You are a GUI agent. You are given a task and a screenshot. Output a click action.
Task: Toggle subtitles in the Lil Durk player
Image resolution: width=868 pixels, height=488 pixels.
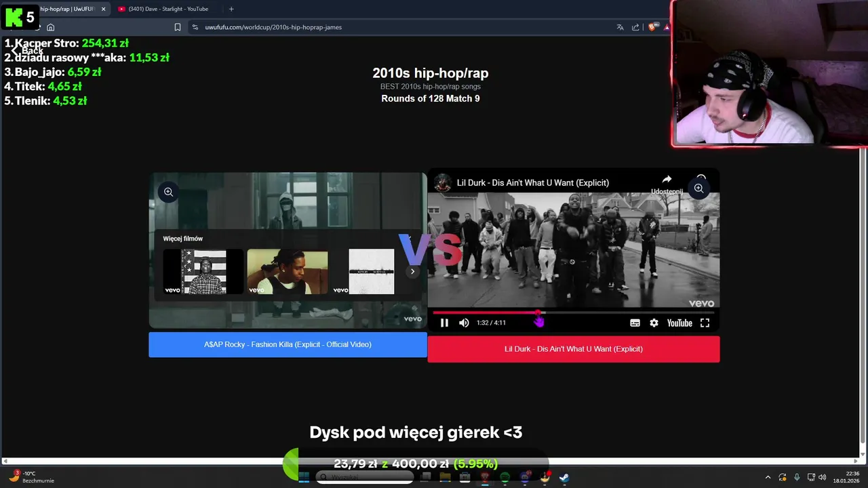pos(635,323)
